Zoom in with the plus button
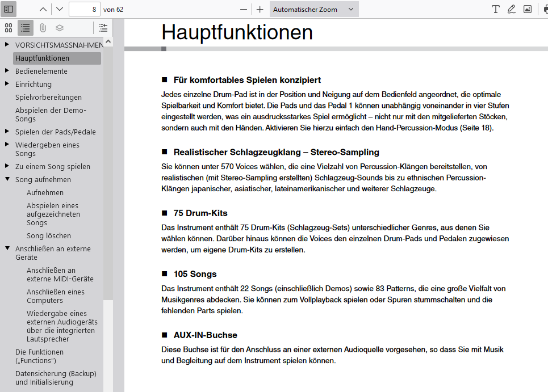 (260, 10)
